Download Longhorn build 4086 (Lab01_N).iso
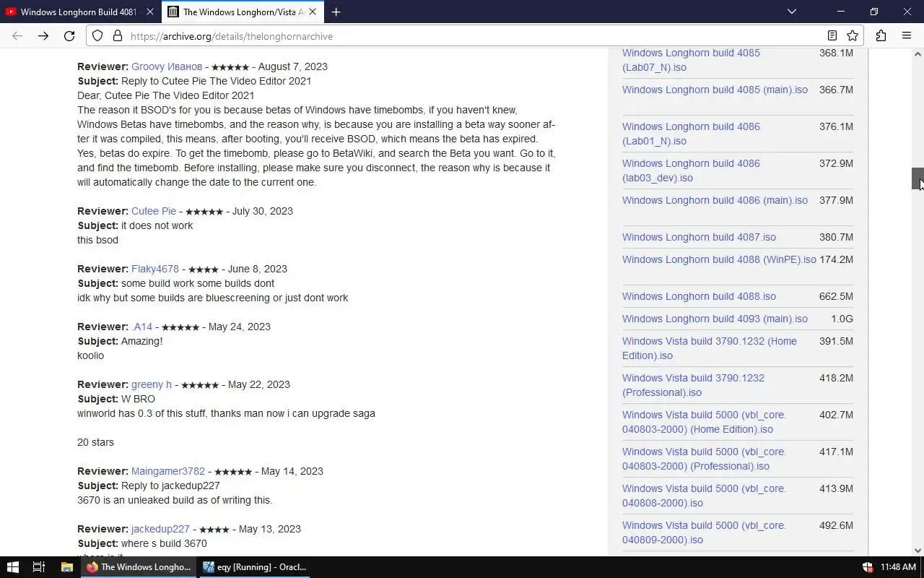This screenshot has height=578, width=924. pyautogui.click(x=691, y=134)
